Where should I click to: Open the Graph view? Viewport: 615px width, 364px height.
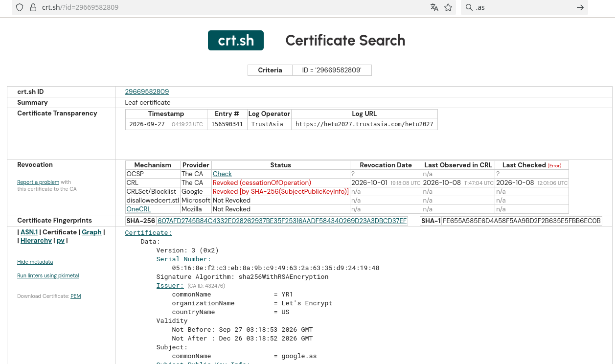coord(91,232)
